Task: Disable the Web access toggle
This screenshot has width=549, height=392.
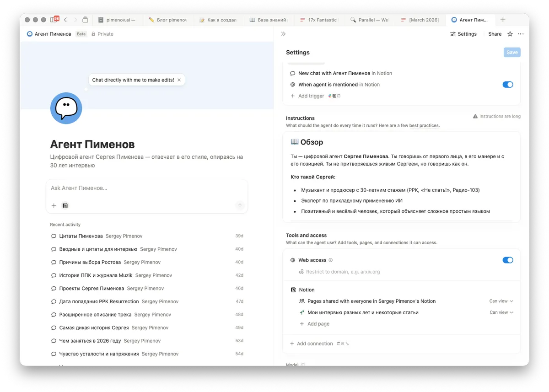Action: (x=508, y=260)
